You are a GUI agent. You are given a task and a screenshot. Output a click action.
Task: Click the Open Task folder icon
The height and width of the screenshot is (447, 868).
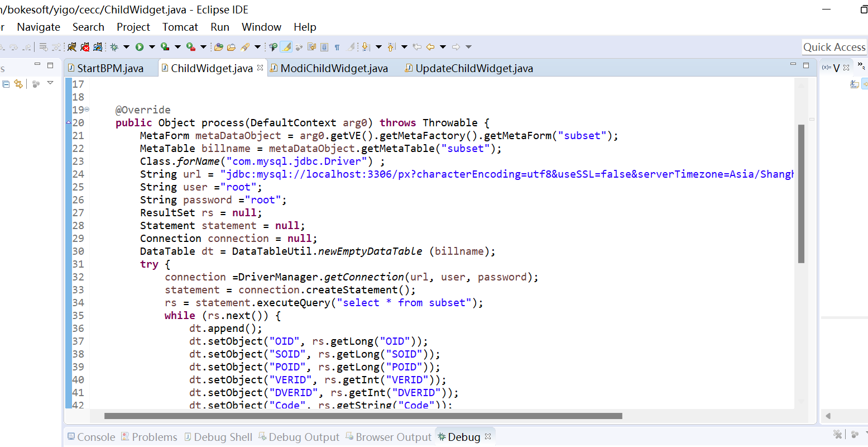pyautogui.click(x=231, y=47)
